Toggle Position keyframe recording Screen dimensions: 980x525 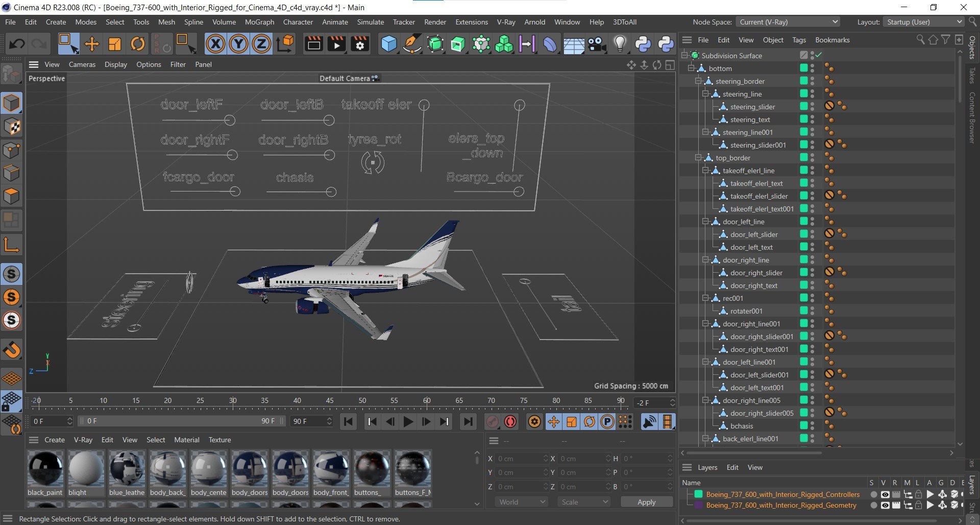(x=554, y=421)
